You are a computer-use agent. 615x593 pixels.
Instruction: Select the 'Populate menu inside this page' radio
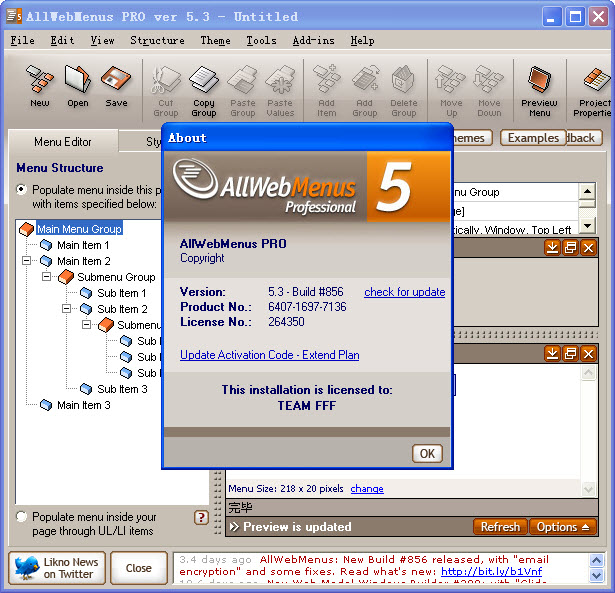22,190
